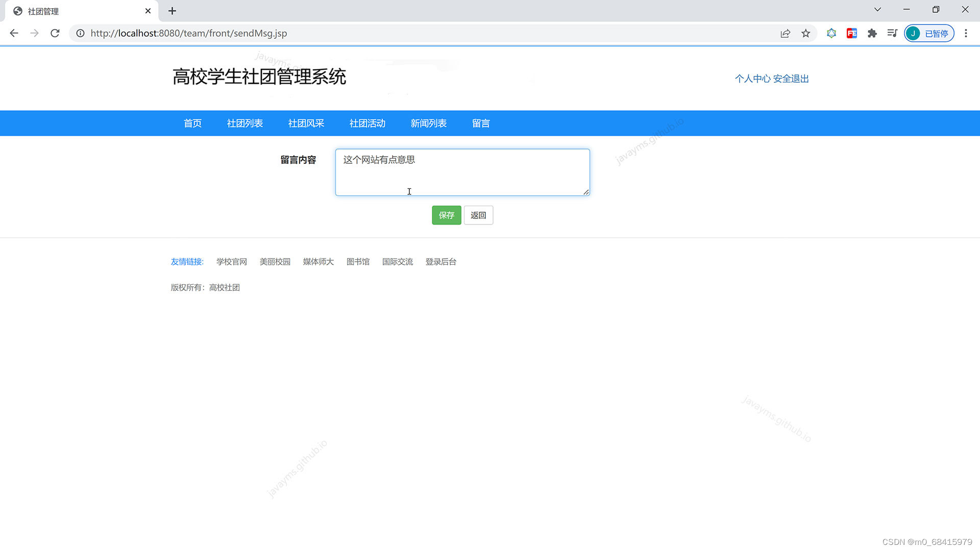Click the browser back arrow
980x551 pixels.
tap(14, 33)
